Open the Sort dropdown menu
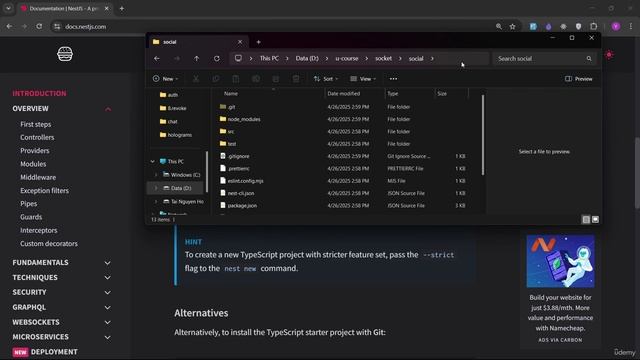Viewport: 640px width, 360px height. point(326,79)
